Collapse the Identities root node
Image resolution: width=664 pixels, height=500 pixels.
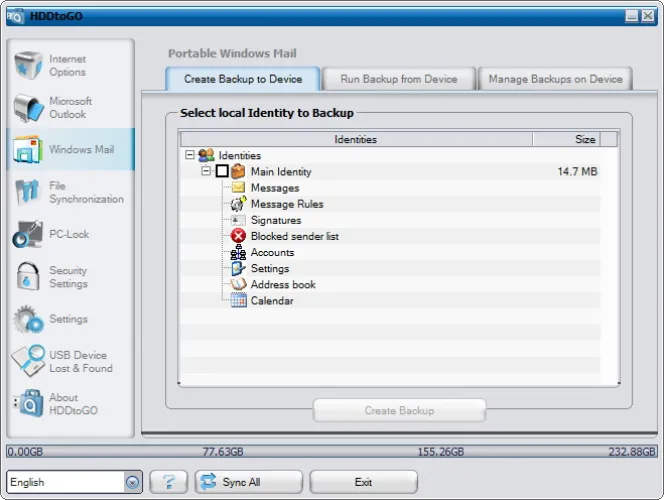click(x=190, y=155)
